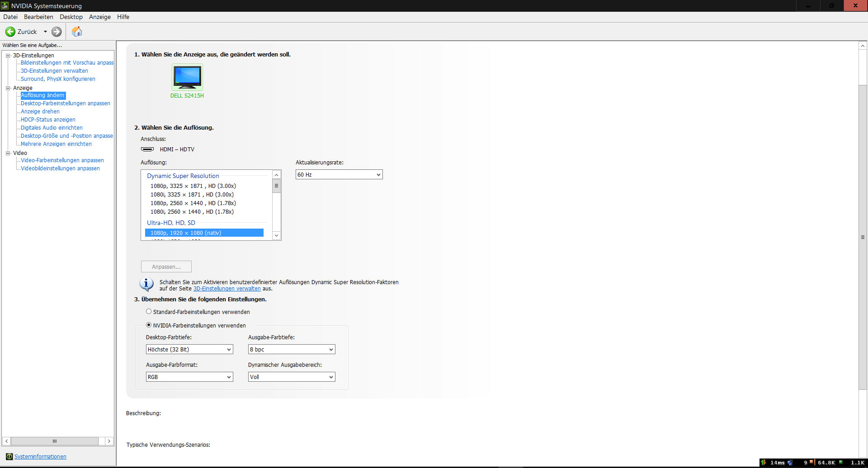Click the 64.8K network overlay indicator
The image size is (868, 468).
tap(826, 463)
